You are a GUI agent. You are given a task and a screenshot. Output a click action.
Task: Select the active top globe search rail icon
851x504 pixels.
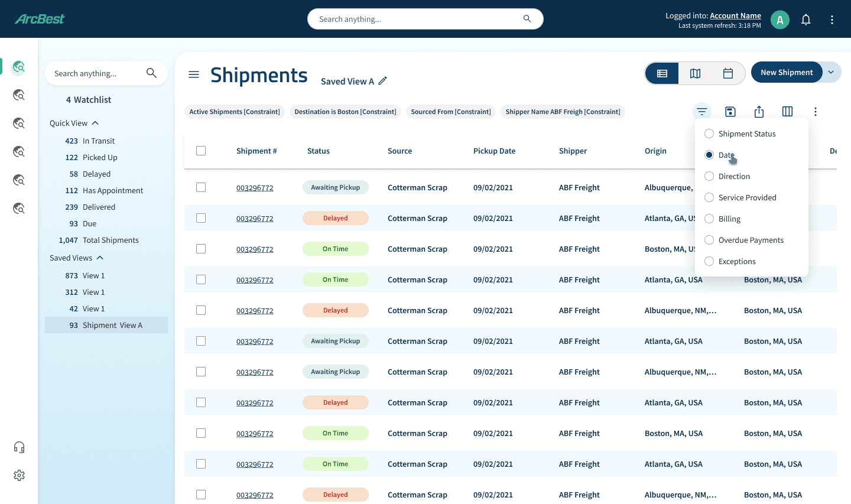pyautogui.click(x=19, y=67)
